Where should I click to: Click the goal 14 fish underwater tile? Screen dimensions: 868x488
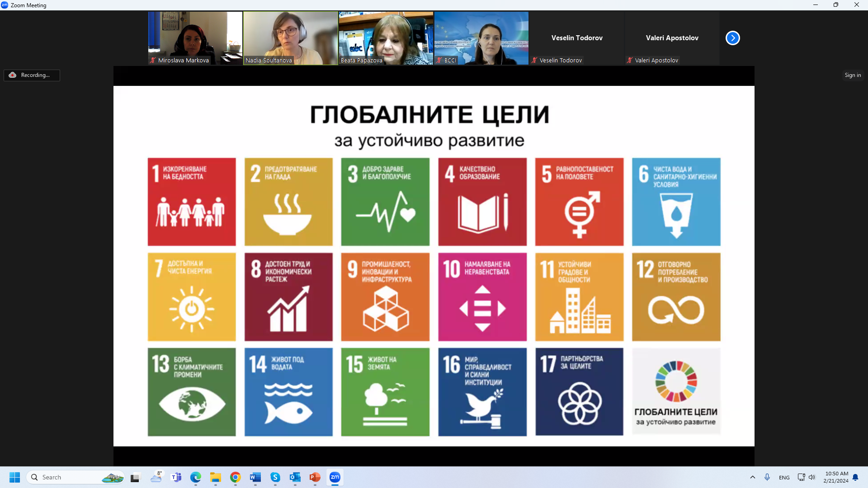[x=288, y=392]
